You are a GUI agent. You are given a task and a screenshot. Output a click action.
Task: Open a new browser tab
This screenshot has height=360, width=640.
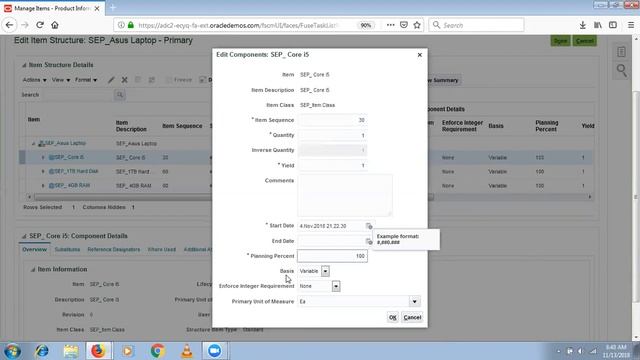[x=113, y=8]
